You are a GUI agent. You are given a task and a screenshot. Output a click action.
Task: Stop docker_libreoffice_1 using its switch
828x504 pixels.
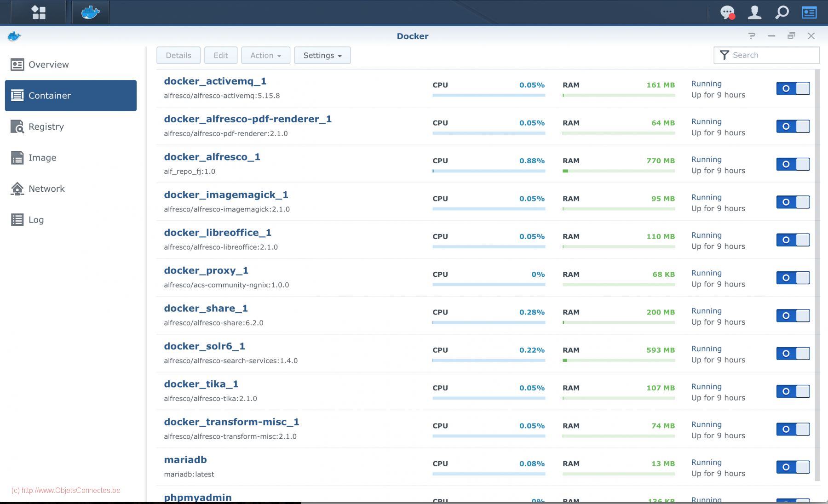pyautogui.click(x=793, y=240)
